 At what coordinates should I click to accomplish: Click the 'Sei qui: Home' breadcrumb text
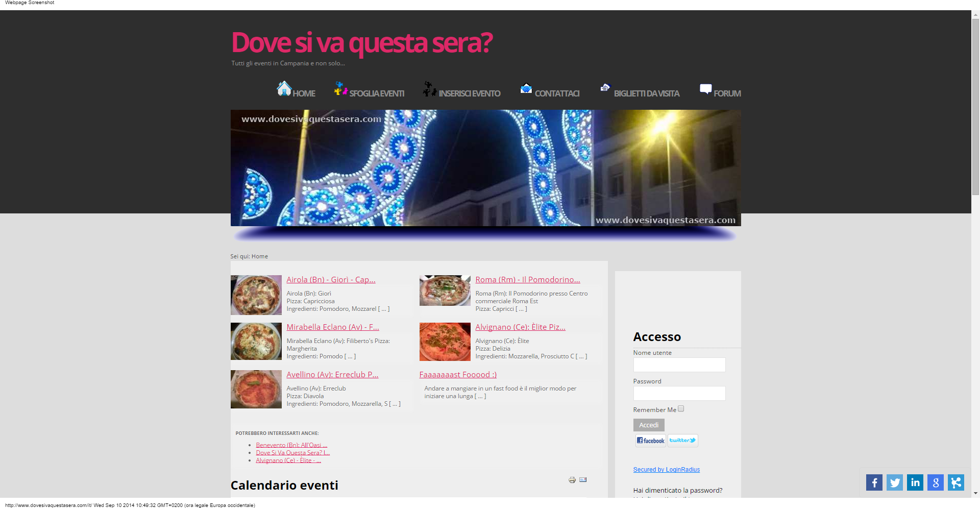pos(249,256)
